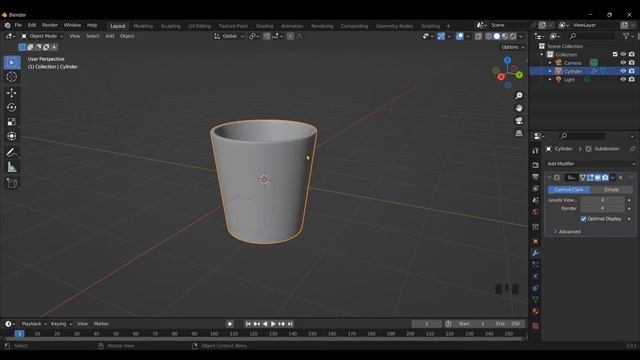
Task: Open the Keying dropdown
Action: [61, 324]
